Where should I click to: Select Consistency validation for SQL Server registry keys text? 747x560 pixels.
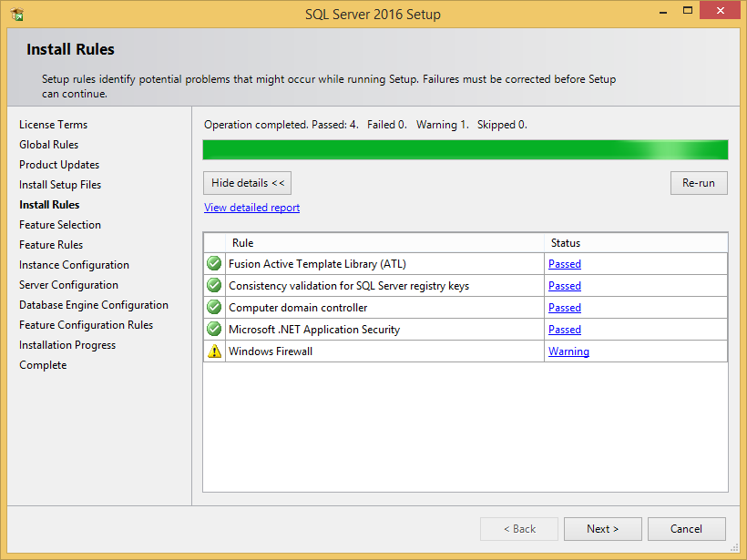click(349, 286)
